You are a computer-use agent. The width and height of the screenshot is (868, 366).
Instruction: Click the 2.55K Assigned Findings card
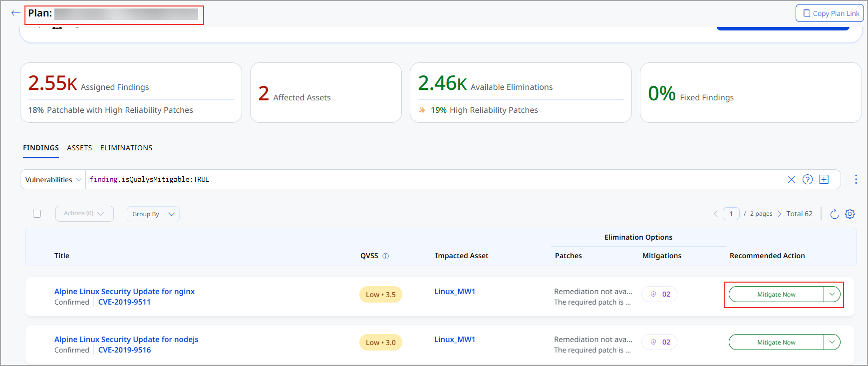tap(131, 92)
